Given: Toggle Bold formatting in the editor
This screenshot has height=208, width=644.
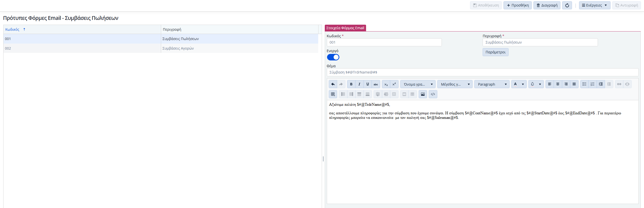Looking at the screenshot, I should (351, 84).
